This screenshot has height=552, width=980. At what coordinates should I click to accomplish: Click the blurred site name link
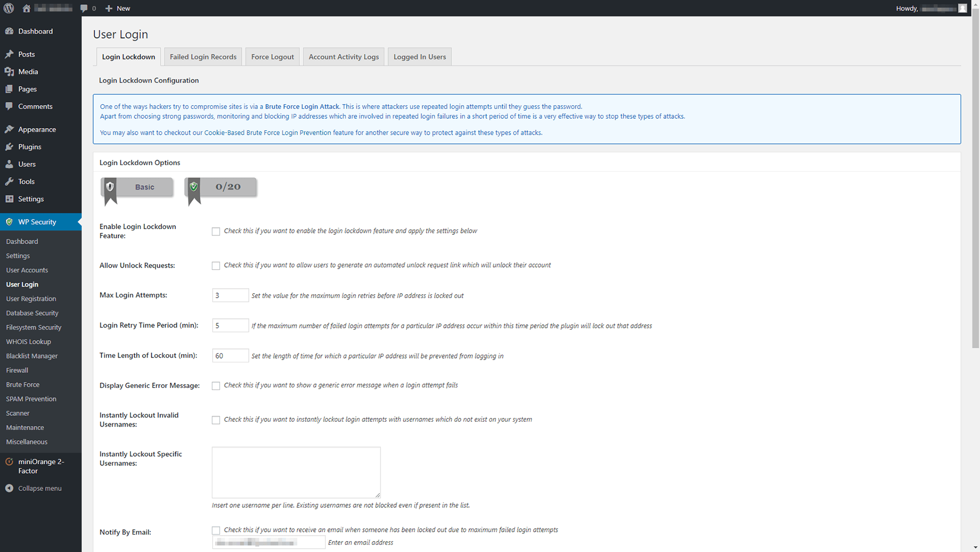click(53, 8)
